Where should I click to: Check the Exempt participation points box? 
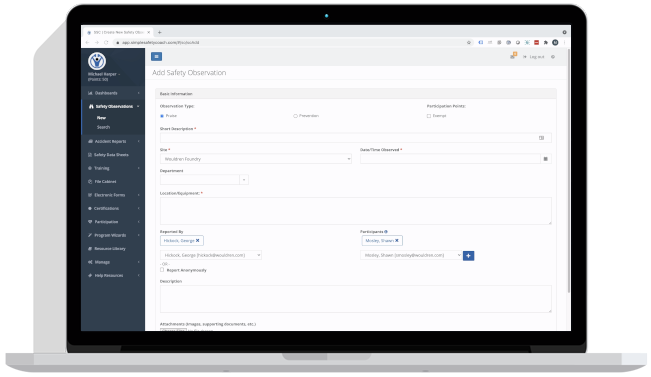[x=429, y=116]
